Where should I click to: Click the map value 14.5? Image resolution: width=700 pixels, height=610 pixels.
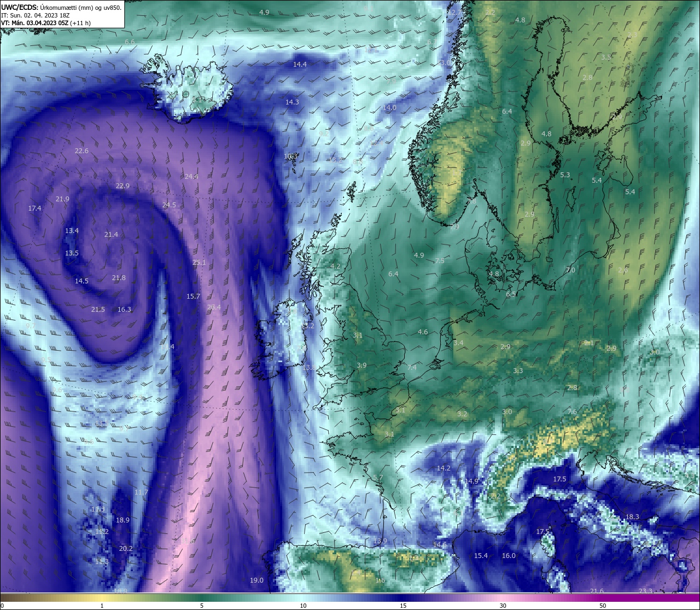(81, 281)
